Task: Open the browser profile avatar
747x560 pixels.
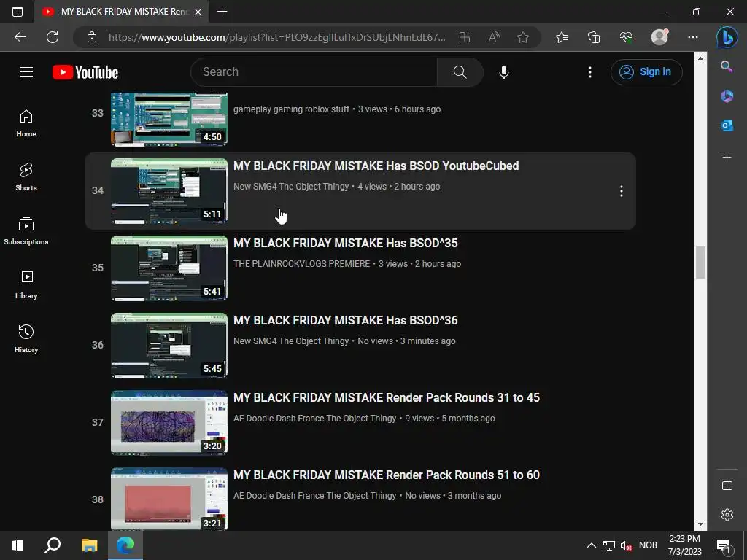Action: pos(659,36)
